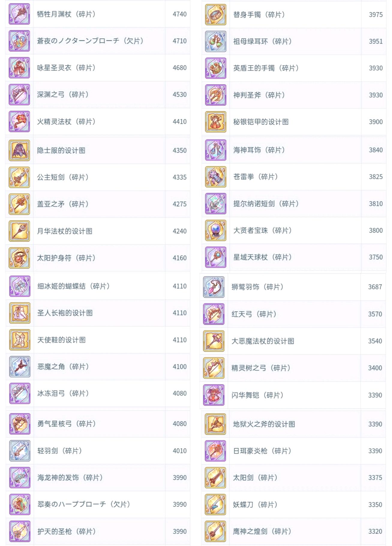Select the 隐士服的设计图 blueprint icon
The height and width of the screenshot is (546, 392).
point(19,151)
